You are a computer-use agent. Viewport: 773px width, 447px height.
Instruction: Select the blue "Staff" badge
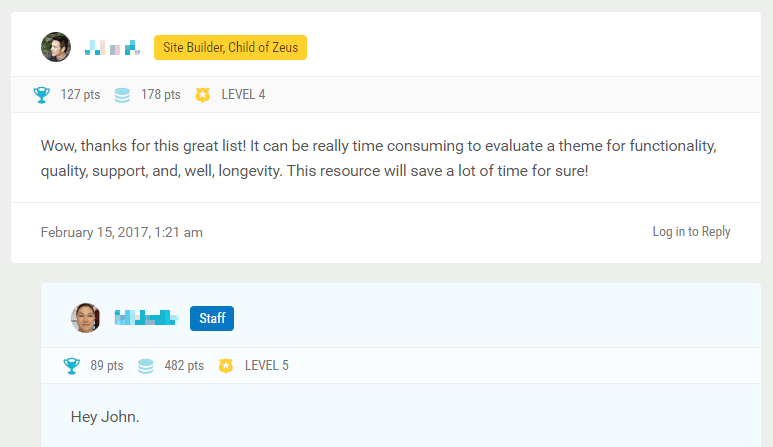click(212, 318)
